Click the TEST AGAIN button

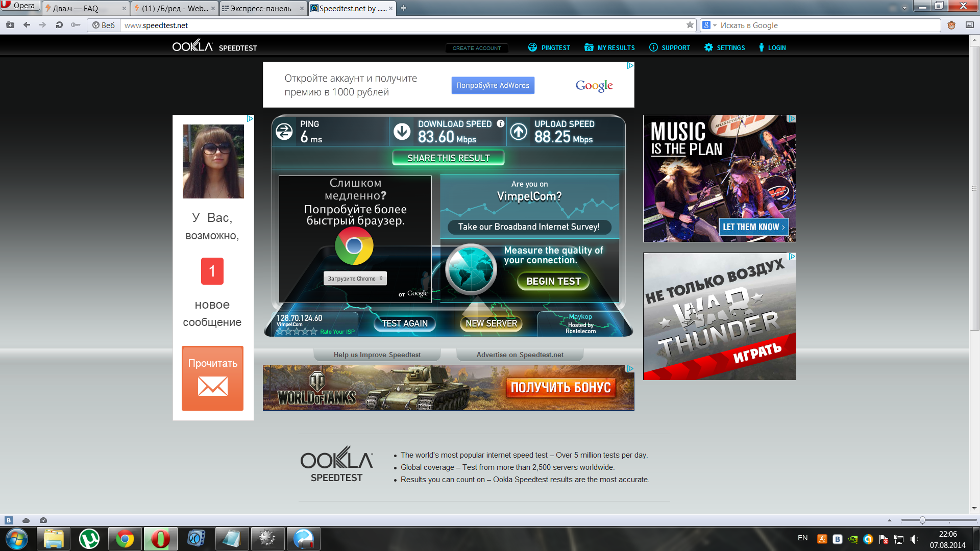pos(404,323)
